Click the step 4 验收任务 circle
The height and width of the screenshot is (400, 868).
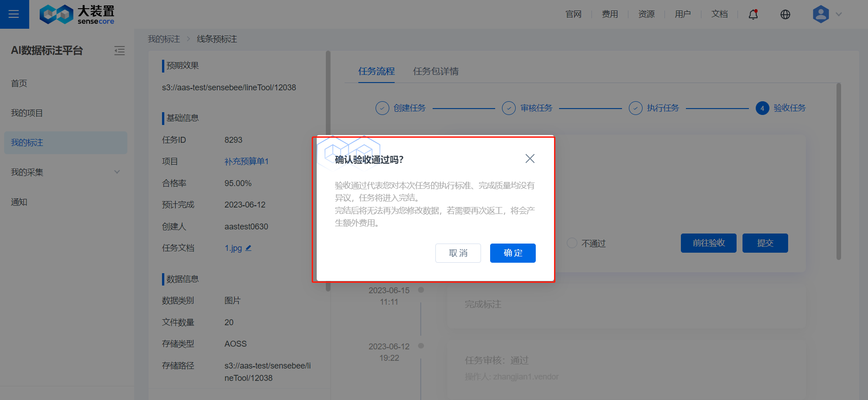[x=762, y=108]
